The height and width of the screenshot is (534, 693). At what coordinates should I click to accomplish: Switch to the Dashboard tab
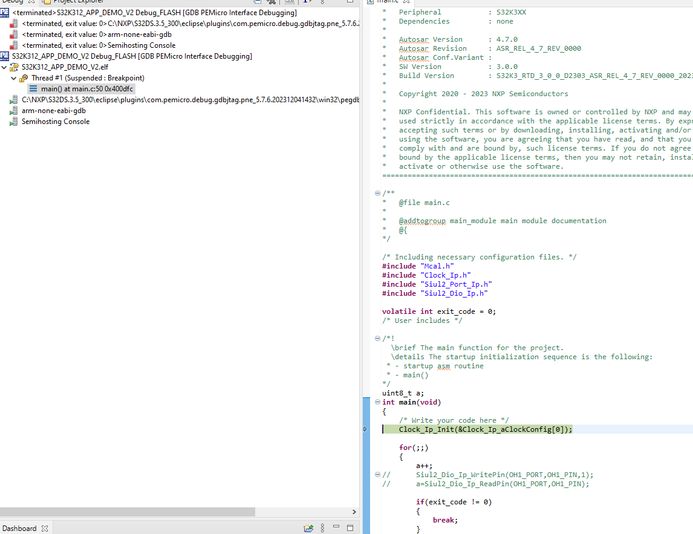point(19,528)
